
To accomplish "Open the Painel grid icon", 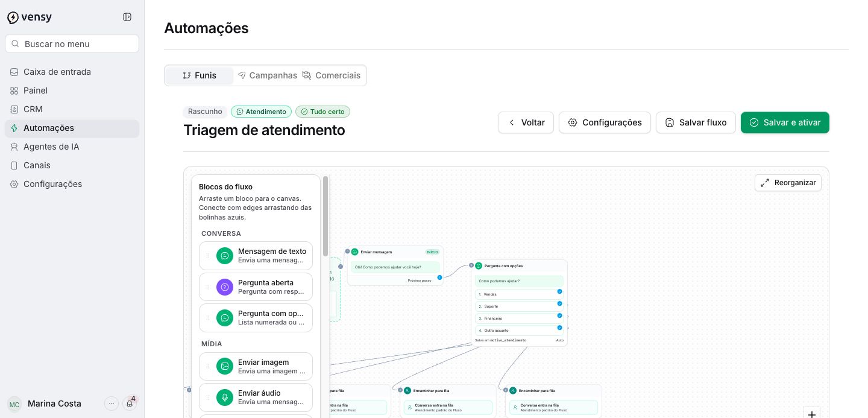I will 14,90.
